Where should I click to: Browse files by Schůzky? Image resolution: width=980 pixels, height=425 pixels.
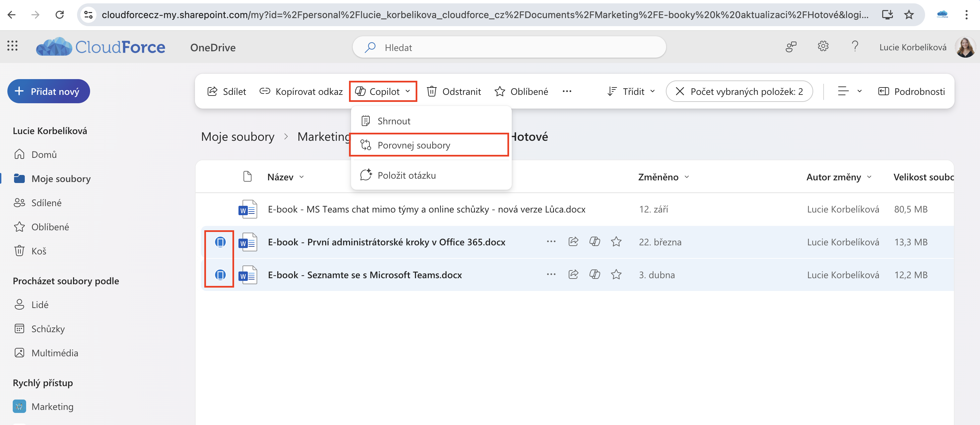(39, 329)
